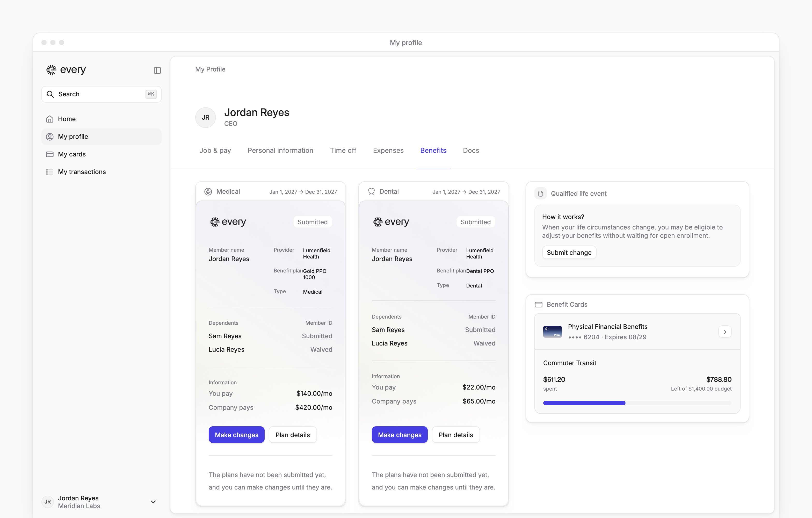Click Gold PPO 1000 benefit plan value
Viewport: 812px width, 518px height.
point(314,274)
